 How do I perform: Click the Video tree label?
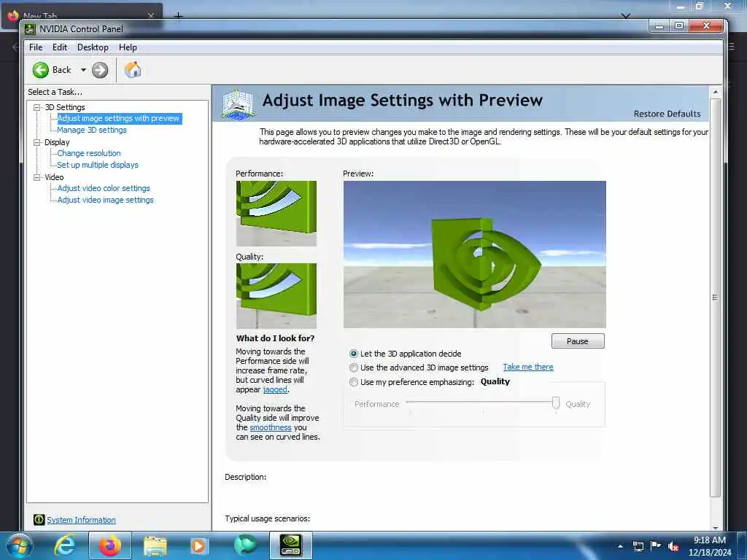pyautogui.click(x=54, y=177)
